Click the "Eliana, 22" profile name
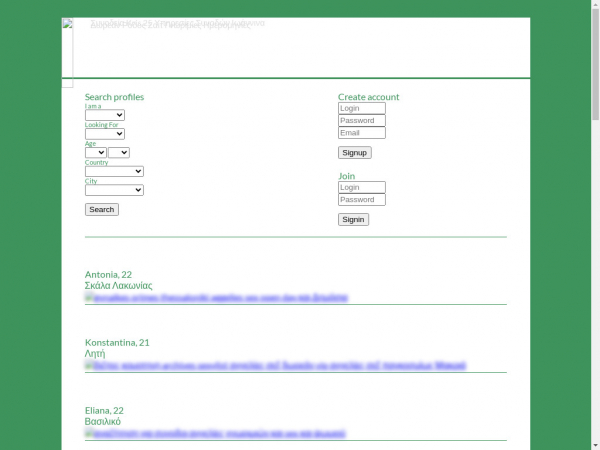The height and width of the screenshot is (450, 600). 104,411
